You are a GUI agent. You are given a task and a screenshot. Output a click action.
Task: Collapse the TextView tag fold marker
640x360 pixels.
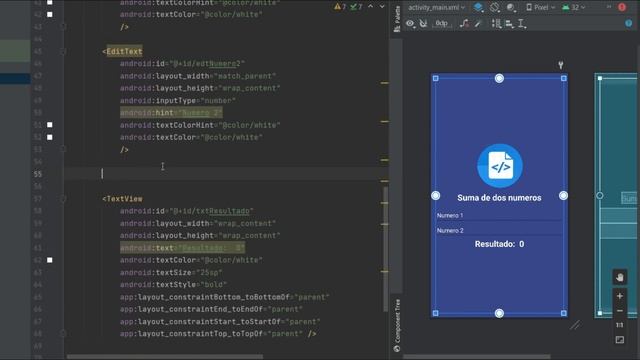tap(63, 199)
